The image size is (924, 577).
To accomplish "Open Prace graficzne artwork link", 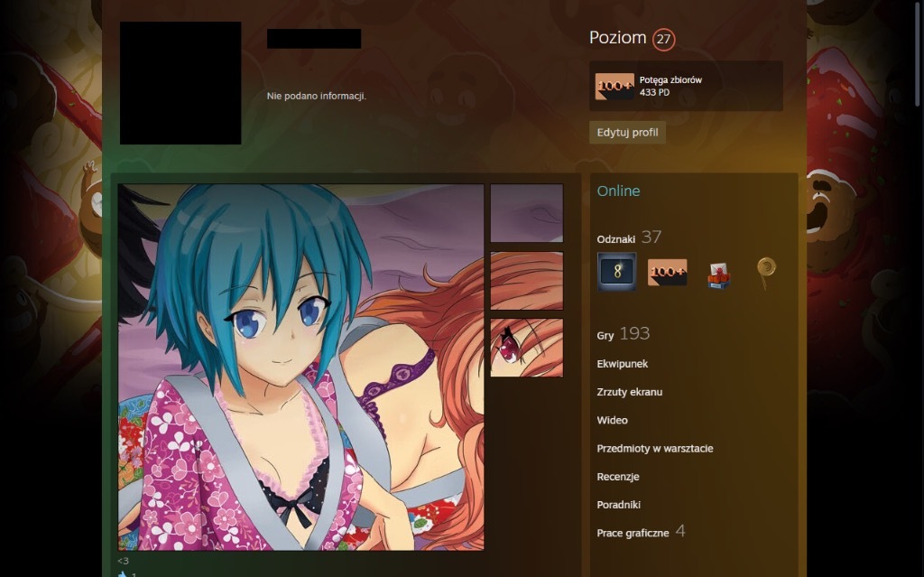I will point(633,533).
